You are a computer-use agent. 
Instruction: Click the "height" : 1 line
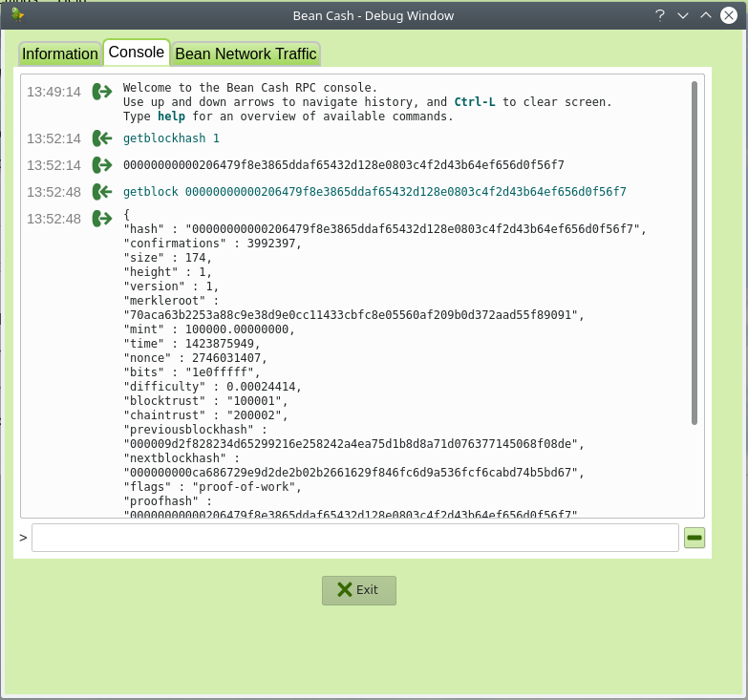point(167,272)
